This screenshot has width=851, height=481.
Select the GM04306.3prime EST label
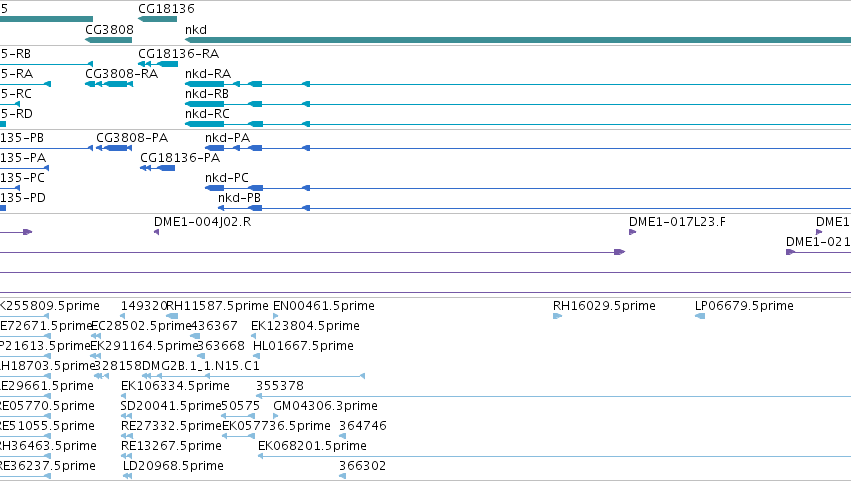click(325, 407)
